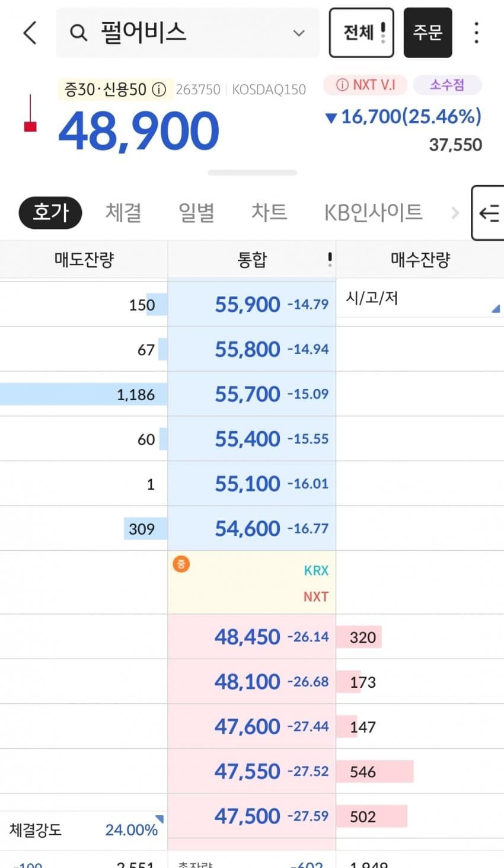Tap the search magnifier icon

[x=78, y=33]
